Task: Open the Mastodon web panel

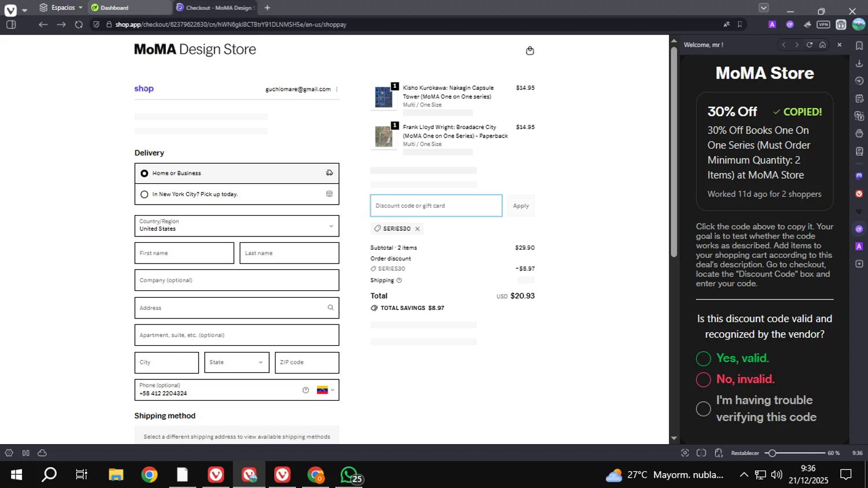Action: (x=859, y=176)
